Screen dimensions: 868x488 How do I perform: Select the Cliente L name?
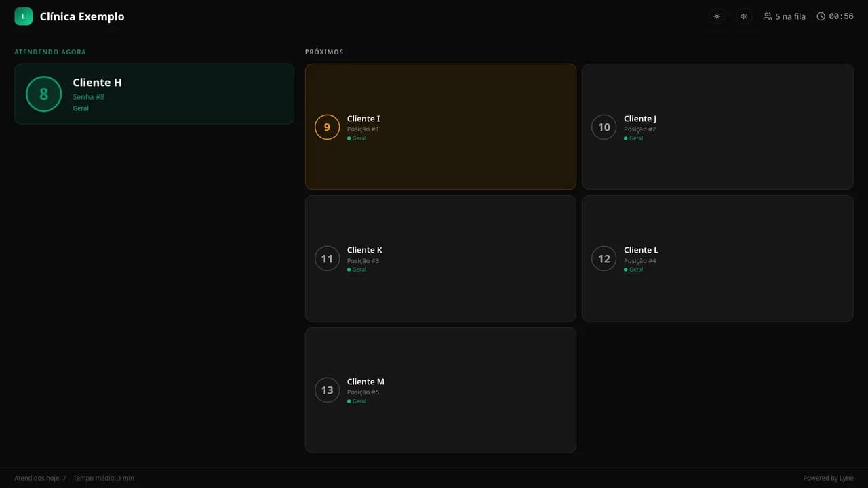641,250
